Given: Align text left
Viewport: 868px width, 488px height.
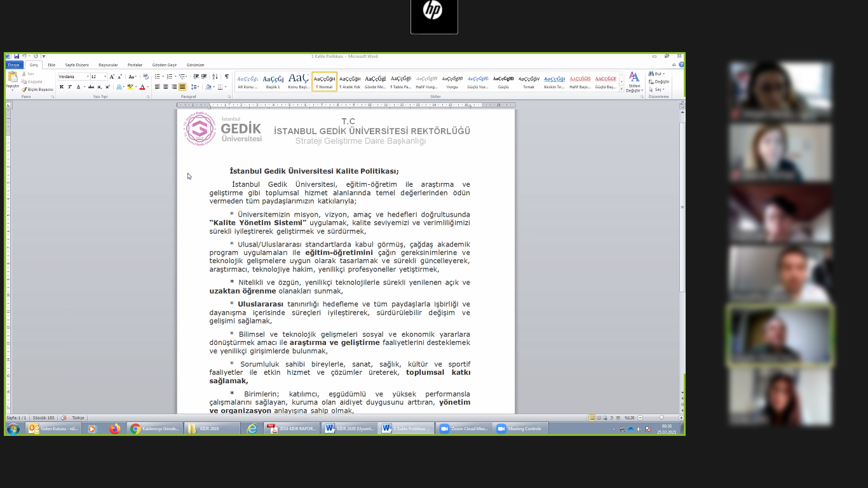Looking at the screenshot, I should pos(157,87).
